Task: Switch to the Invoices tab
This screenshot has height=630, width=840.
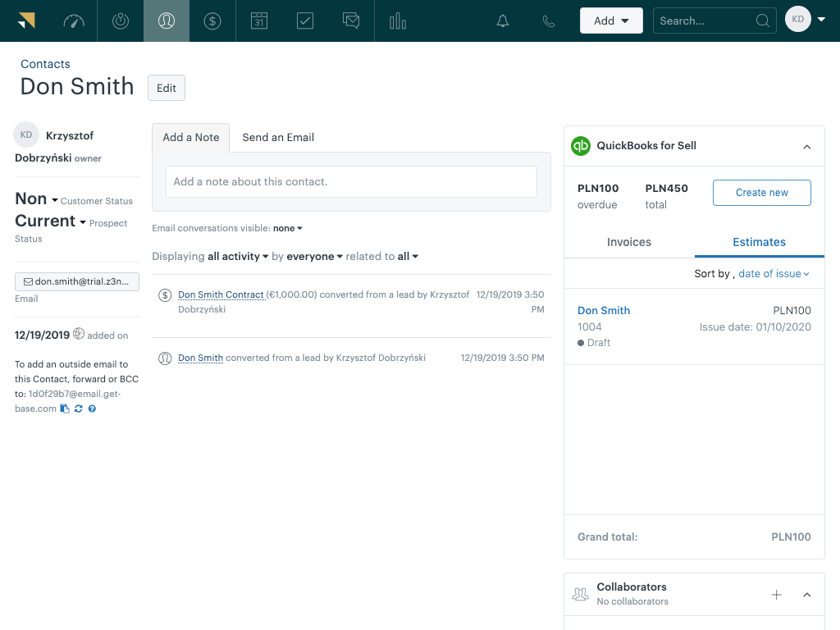Action: [629, 242]
